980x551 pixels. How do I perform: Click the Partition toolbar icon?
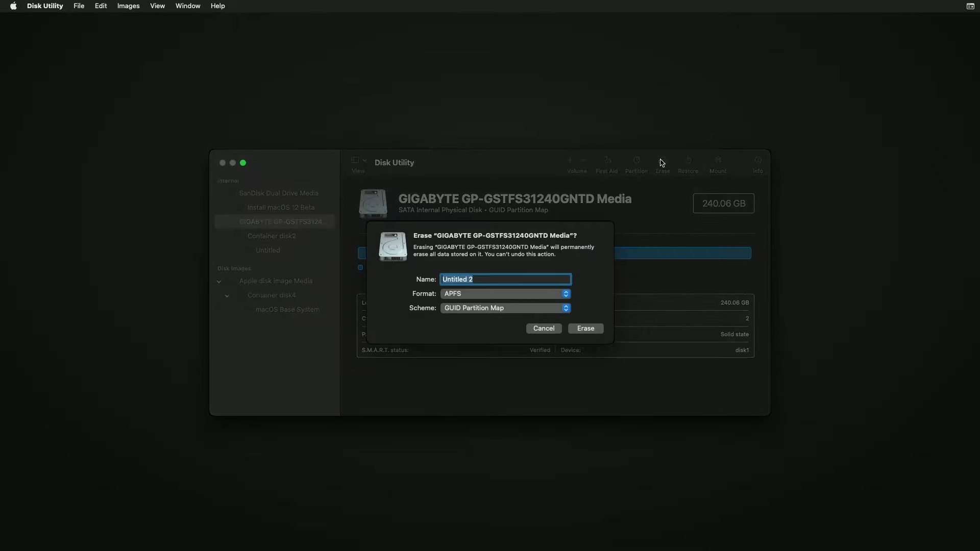point(636,161)
